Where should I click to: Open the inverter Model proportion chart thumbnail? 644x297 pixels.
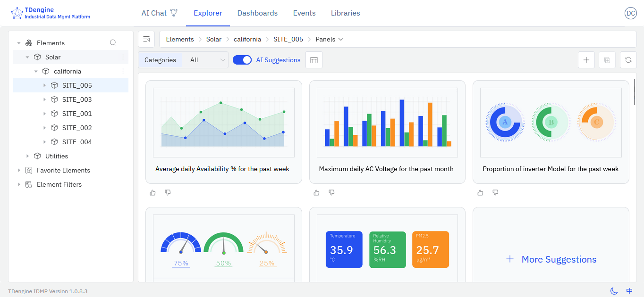click(551, 123)
